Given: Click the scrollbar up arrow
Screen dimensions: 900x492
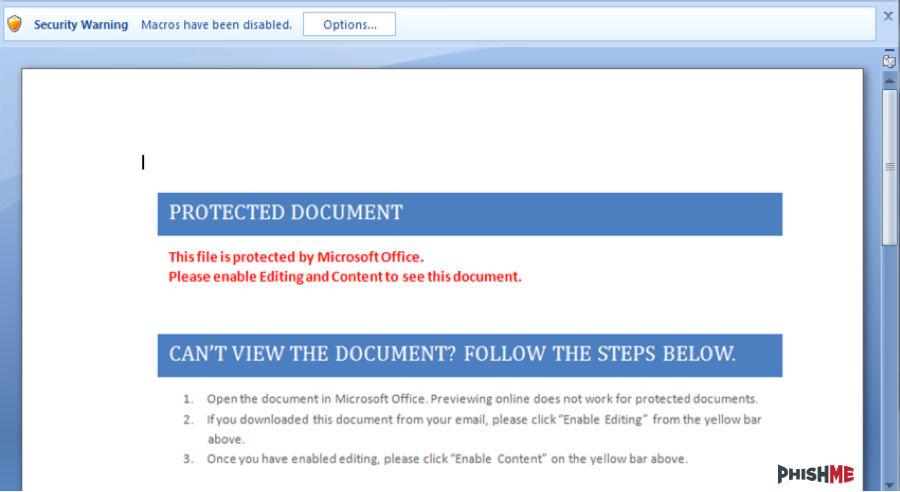Looking at the screenshot, I should point(889,81).
